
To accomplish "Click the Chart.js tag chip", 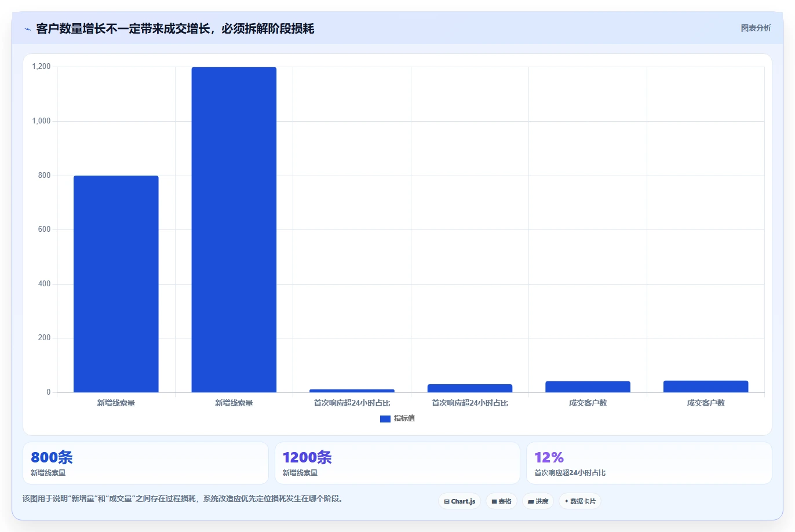I will [460, 501].
